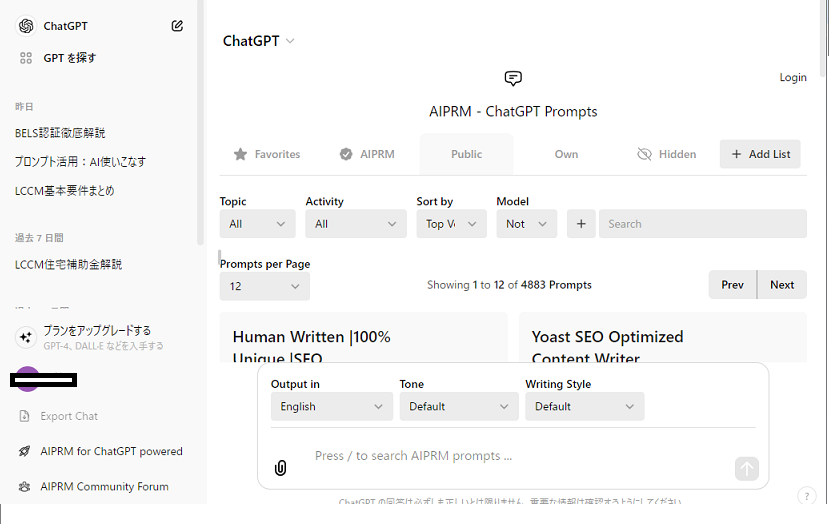Click the upgrade plan sparkle icon
829x524 pixels.
click(x=25, y=337)
